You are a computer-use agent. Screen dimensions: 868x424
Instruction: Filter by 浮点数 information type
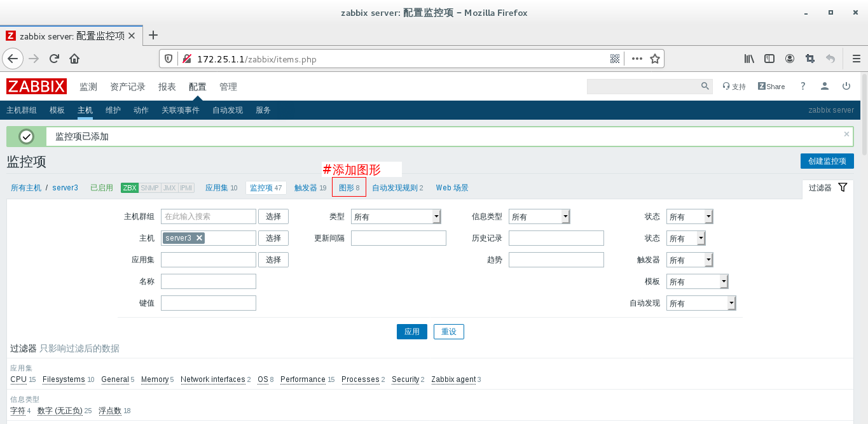click(x=110, y=411)
